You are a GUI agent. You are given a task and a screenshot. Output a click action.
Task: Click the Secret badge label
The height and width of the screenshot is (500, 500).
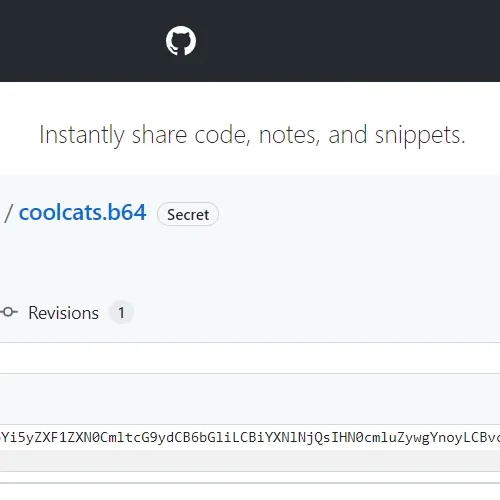click(188, 214)
